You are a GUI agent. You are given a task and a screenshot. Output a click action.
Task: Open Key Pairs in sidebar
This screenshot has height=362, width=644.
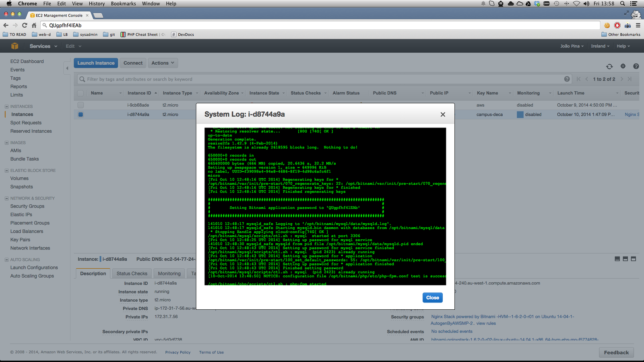click(20, 240)
